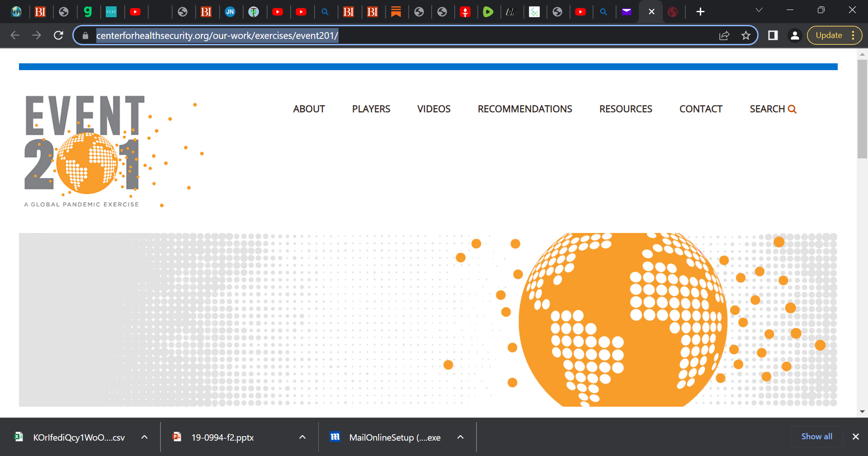868x456 pixels.
Task: Open the RESOURCES page
Action: [x=626, y=109]
